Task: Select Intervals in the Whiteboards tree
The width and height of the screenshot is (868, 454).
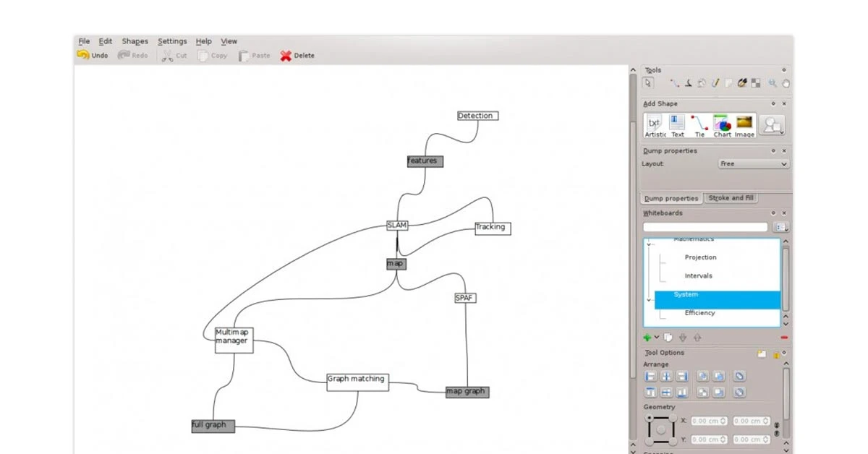Action: pyautogui.click(x=698, y=275)
